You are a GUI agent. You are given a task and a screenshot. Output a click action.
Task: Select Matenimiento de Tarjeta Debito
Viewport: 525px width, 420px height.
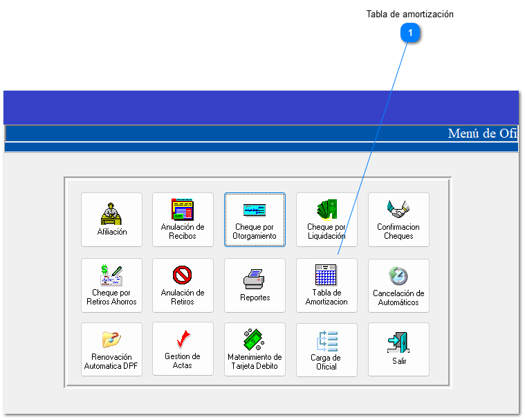pyautogui.click(x=255, y=349)
